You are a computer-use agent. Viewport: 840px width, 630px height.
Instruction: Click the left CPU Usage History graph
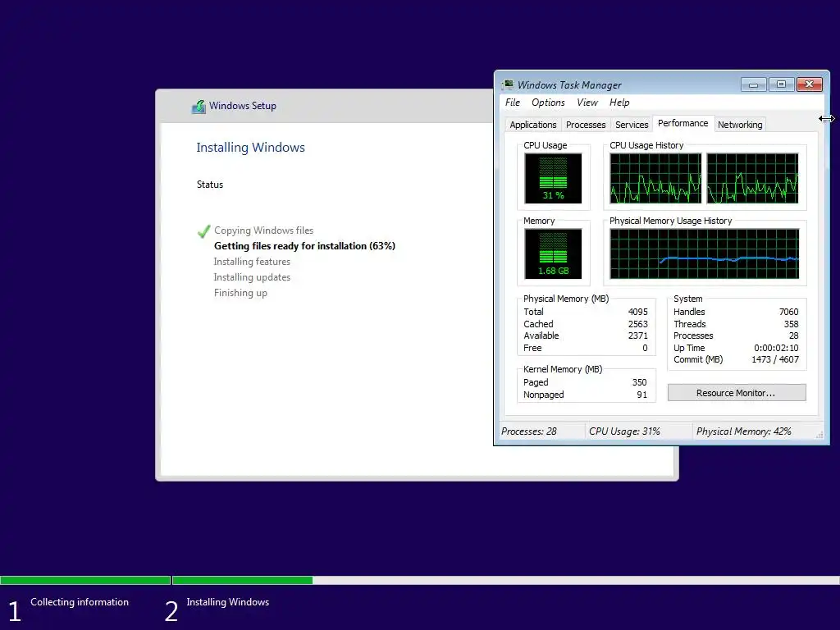point(655,178)
